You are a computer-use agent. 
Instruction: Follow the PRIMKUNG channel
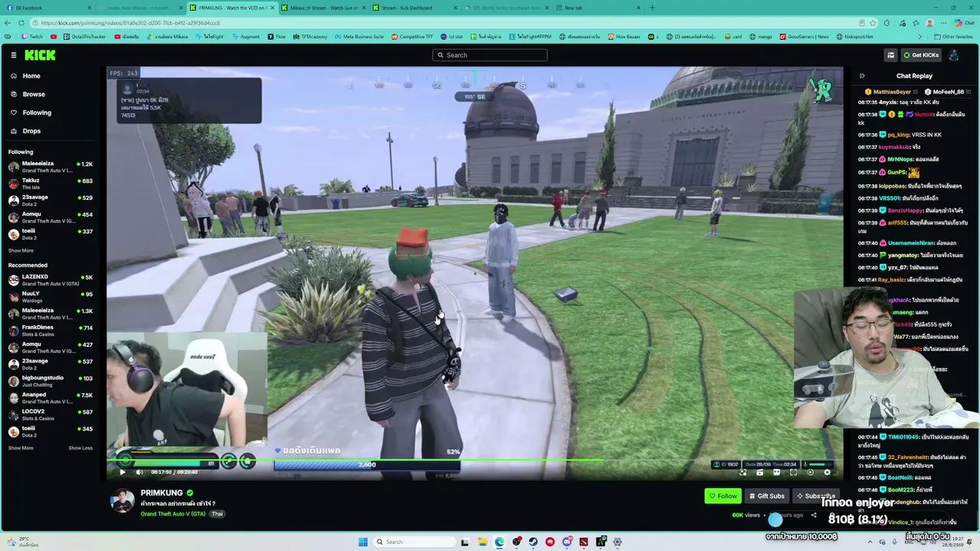click(x=723, y=496)
